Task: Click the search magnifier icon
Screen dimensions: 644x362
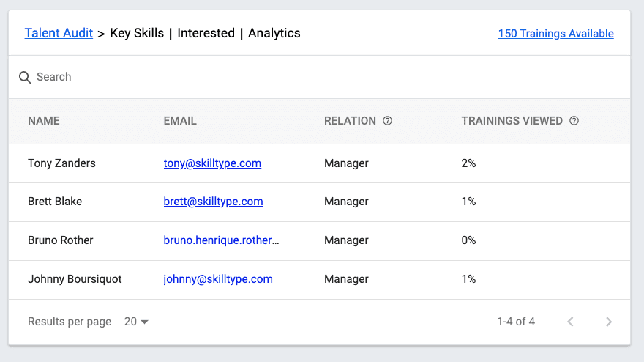Action: [x=25, y=77]
